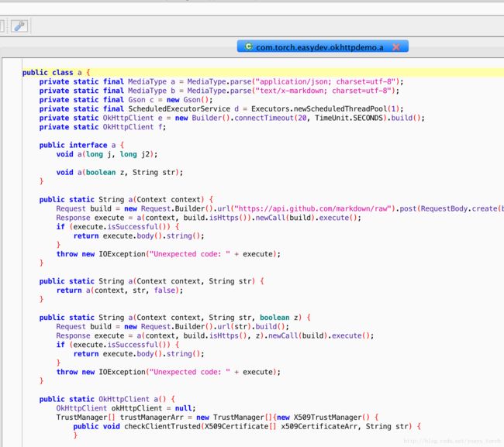Click 'Request.Builder().url(str).build();' line

click(215, 327)
